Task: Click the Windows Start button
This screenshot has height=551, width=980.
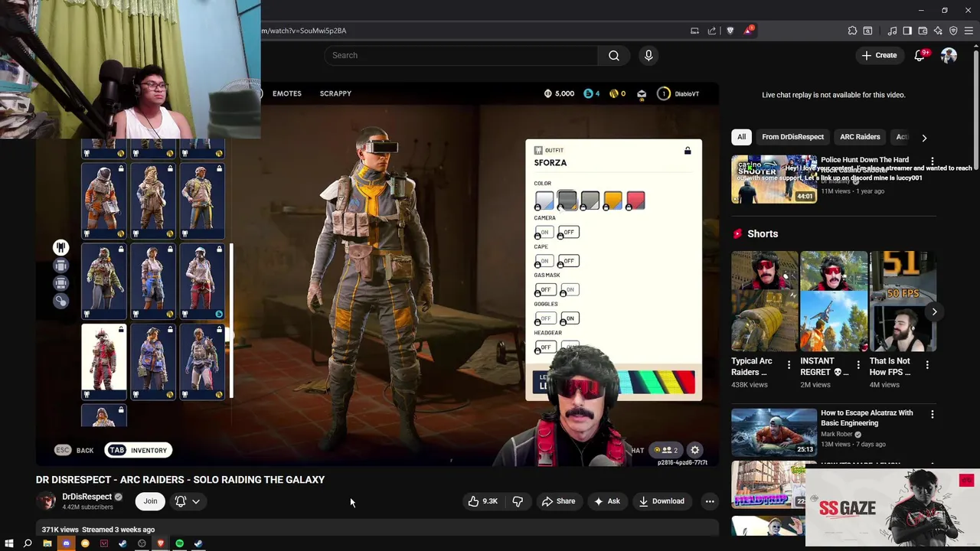Action: tap(9, 543)
